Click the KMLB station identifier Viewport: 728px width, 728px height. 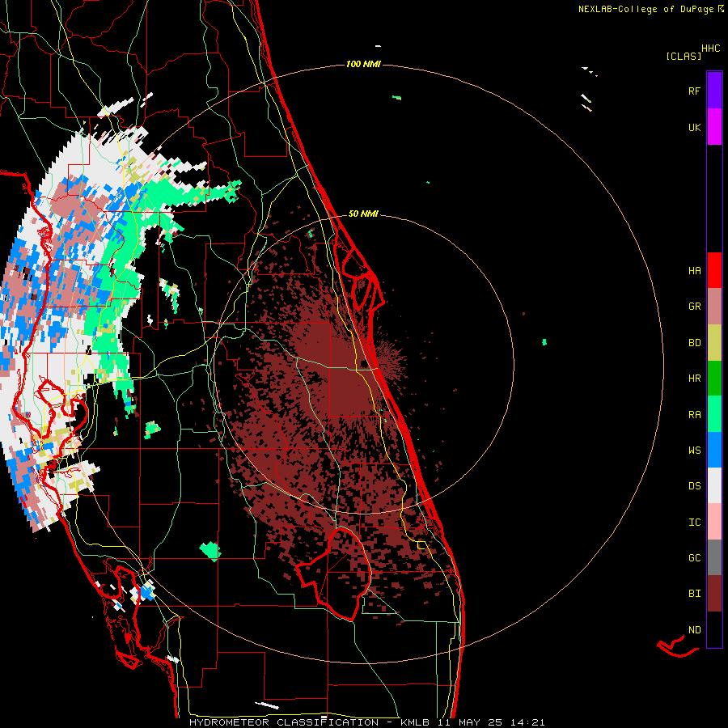tap(416, 722)
